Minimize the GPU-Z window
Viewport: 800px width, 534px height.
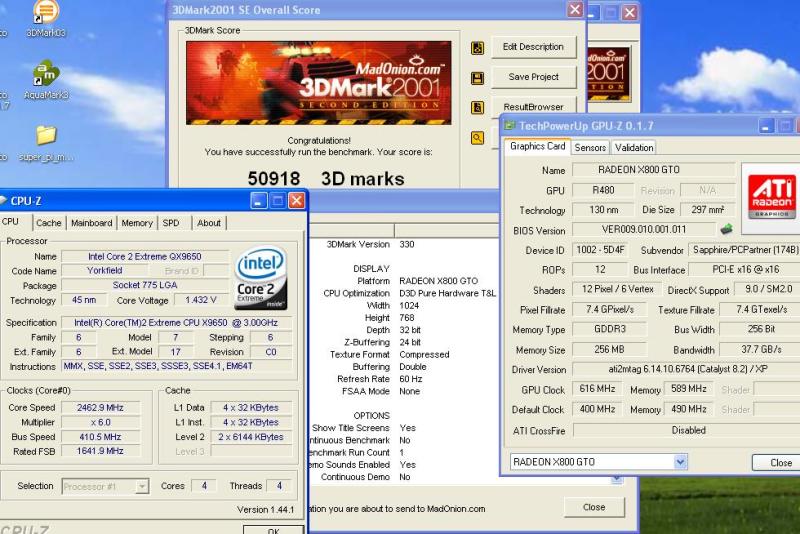(765, 126)
